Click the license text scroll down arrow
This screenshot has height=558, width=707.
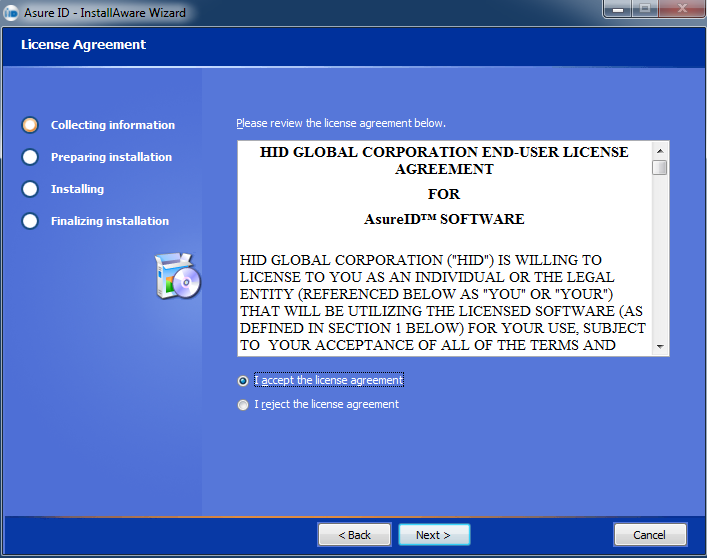(x=660, y=347)
